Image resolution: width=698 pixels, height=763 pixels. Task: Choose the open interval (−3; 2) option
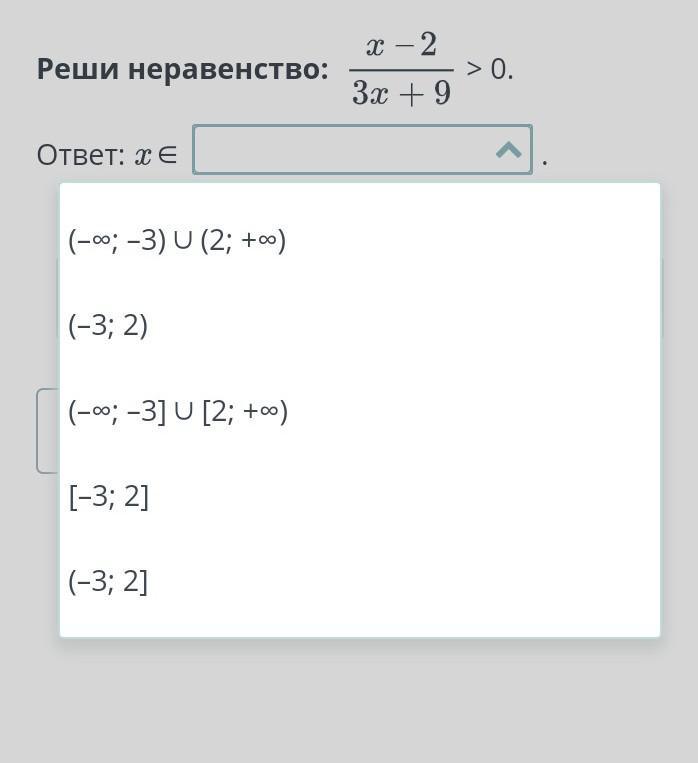point(360,326)
